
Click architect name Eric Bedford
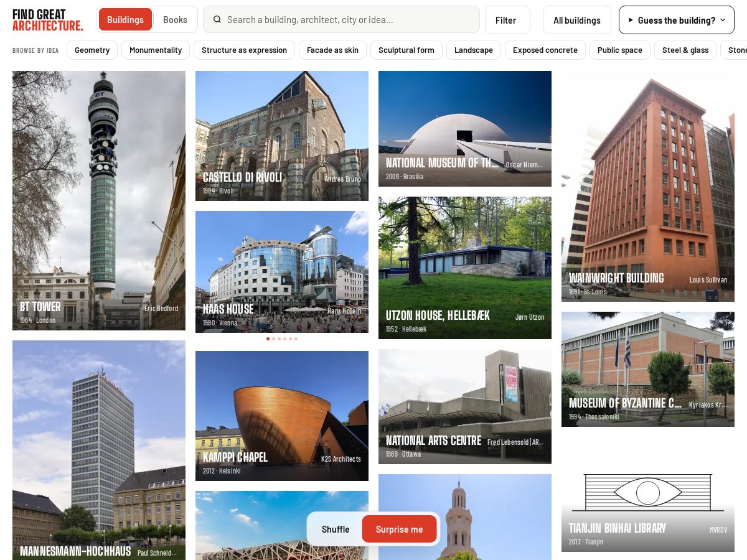pyautogui.click(x=161, y=309)
